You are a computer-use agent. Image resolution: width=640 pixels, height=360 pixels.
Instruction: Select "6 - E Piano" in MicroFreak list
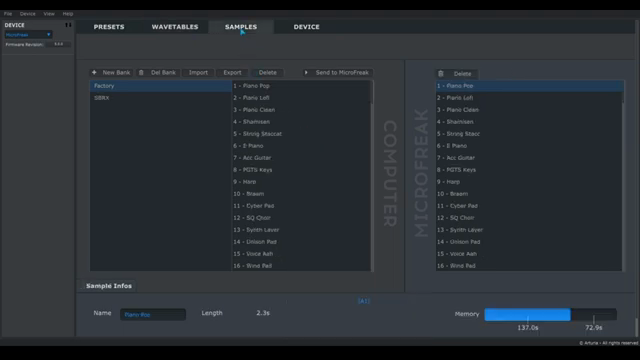[529, 146]
